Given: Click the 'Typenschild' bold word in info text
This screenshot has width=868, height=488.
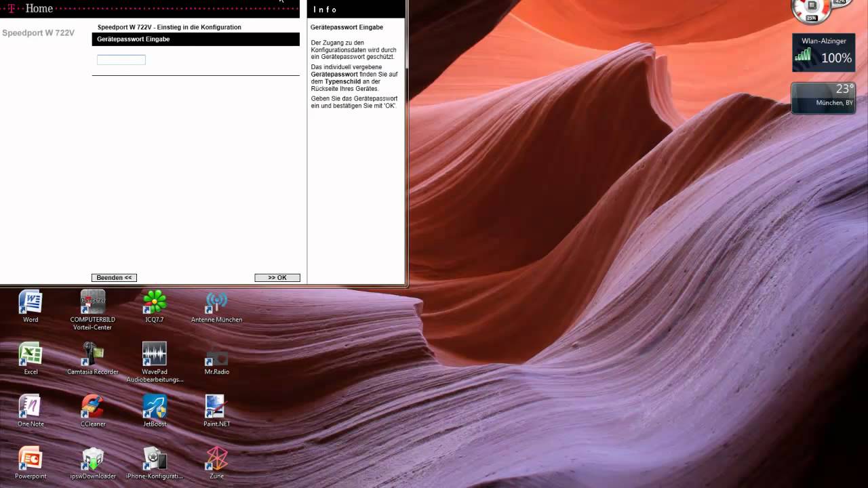Looking at the screenshot, I should point(343,81).
